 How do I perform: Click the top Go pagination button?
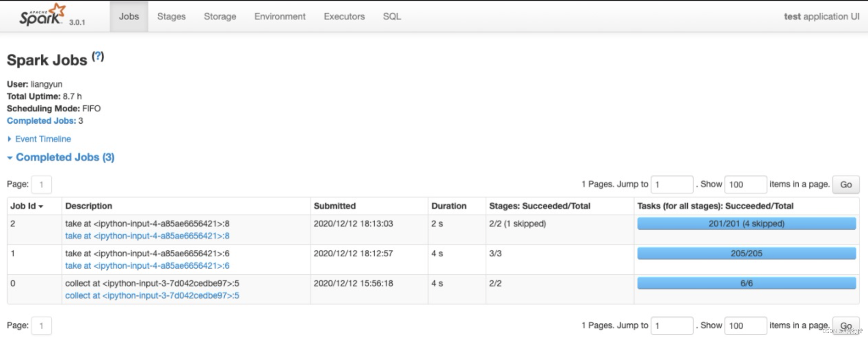tap(846, 185)
